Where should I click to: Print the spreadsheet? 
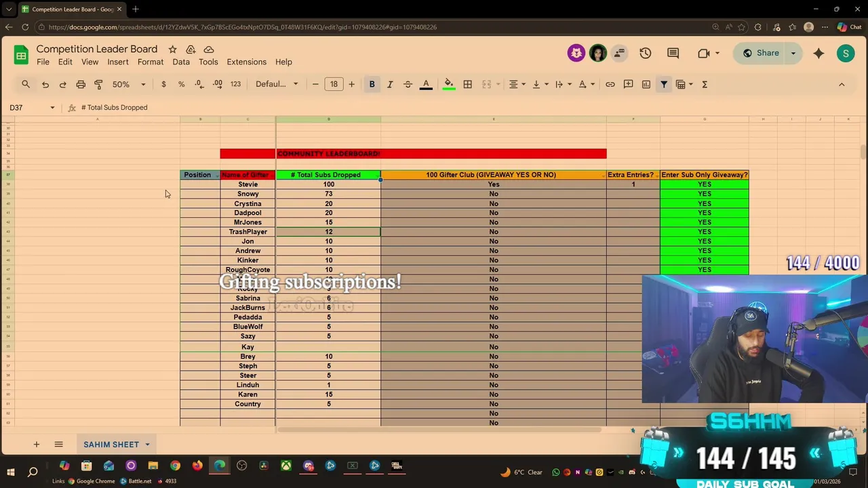click(x=81, y=84)
